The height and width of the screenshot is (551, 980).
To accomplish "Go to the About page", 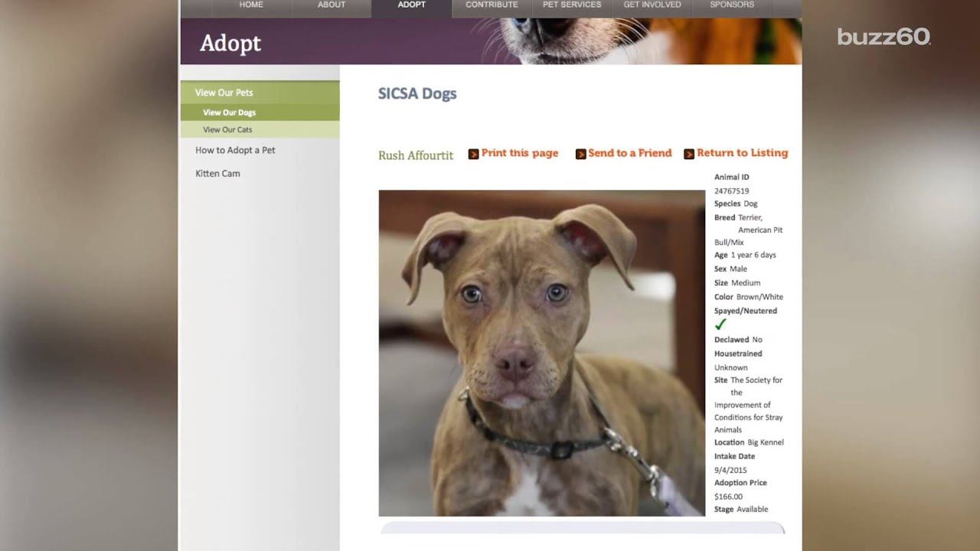I will pos(332,5).
